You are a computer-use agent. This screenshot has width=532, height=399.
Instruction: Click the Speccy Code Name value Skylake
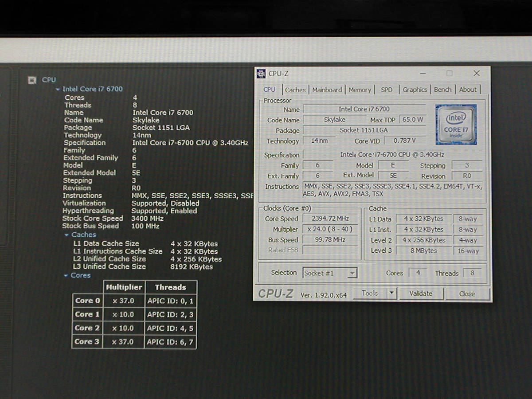(x=146, y=120)
